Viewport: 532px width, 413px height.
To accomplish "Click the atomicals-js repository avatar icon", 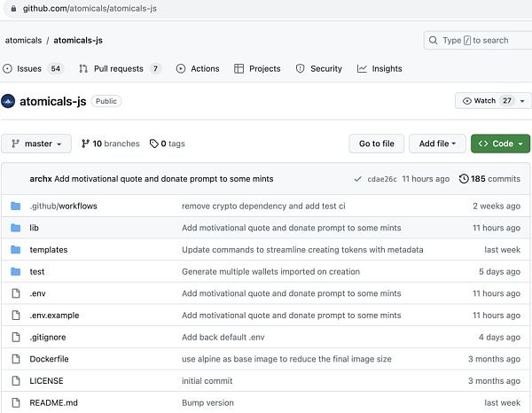I will point(9,101).
